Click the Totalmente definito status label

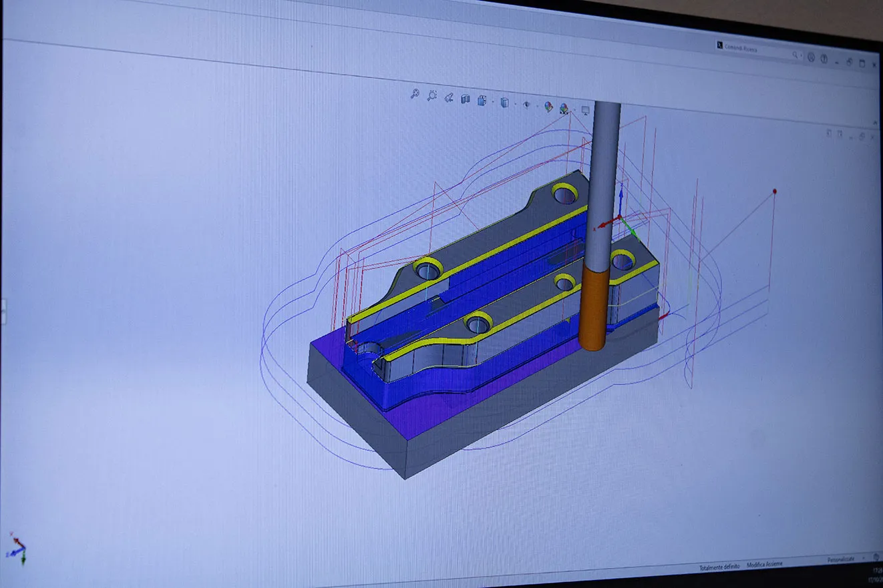tap(719, 567)
